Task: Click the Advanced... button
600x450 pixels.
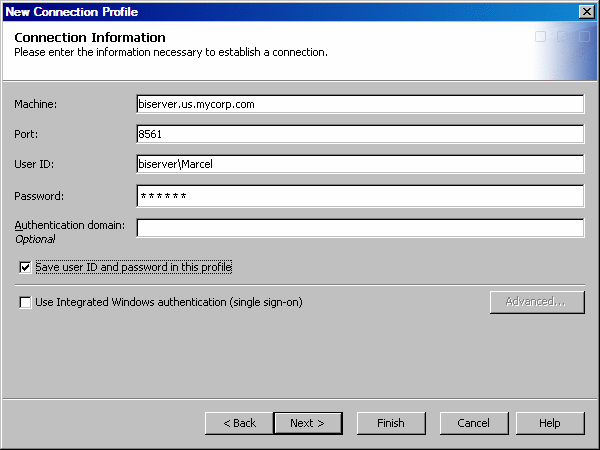Action: click(x=536, y=302)
